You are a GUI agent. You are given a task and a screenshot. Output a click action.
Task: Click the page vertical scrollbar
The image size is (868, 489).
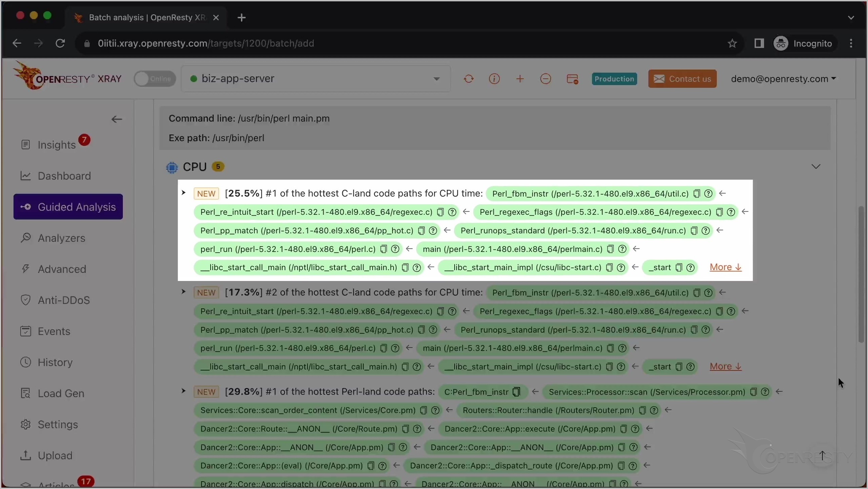[x=861, y=274]
